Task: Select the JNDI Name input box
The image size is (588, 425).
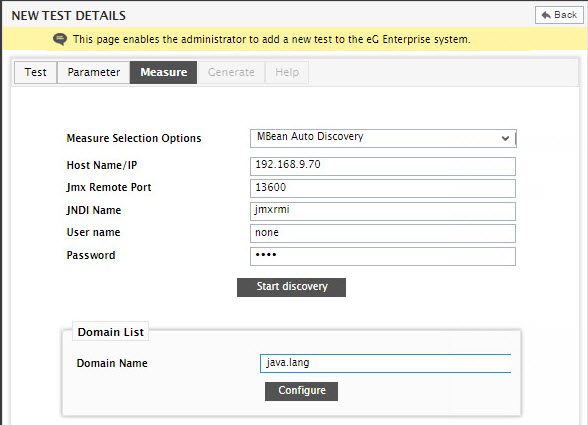Action: (383, 211)
